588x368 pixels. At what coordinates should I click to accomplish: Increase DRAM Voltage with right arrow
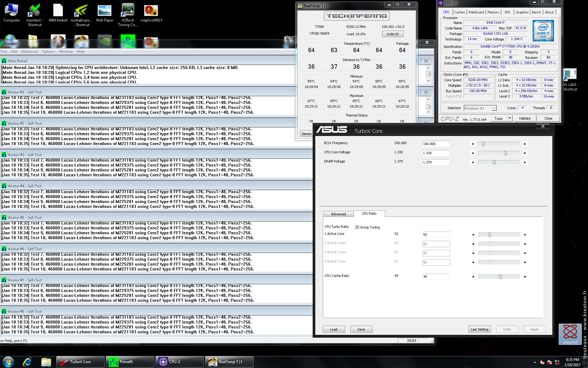tap(525, 162)
